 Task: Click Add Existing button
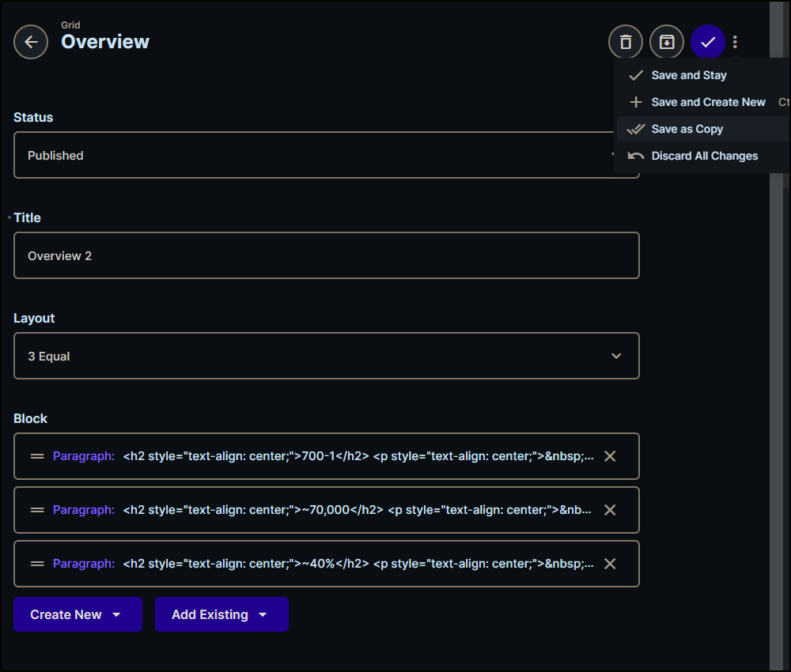(x=221, y=614)
